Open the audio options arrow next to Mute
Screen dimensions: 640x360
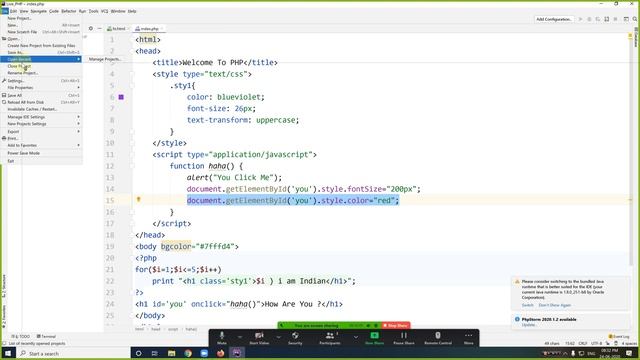pyautogui.click(x=240, y=337)
